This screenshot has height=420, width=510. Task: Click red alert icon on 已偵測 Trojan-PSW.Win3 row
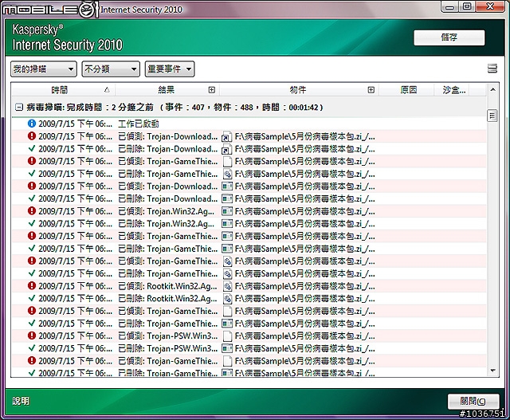[x=32, y=336]
